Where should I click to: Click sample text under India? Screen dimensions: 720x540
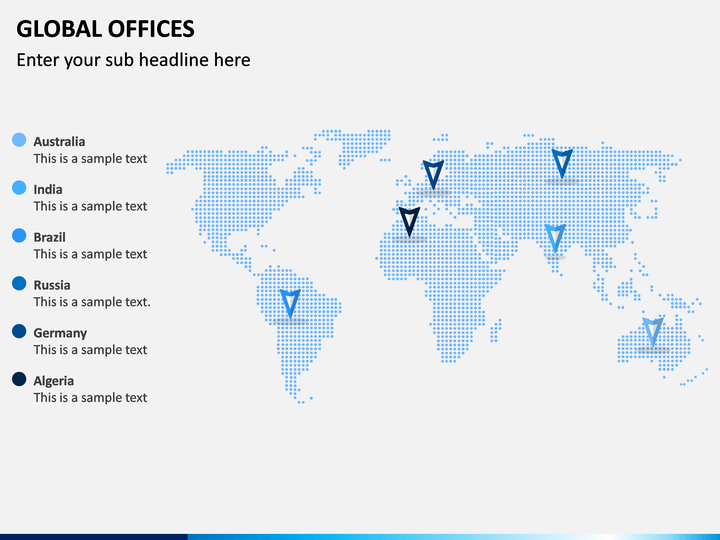tap(90, 207)
